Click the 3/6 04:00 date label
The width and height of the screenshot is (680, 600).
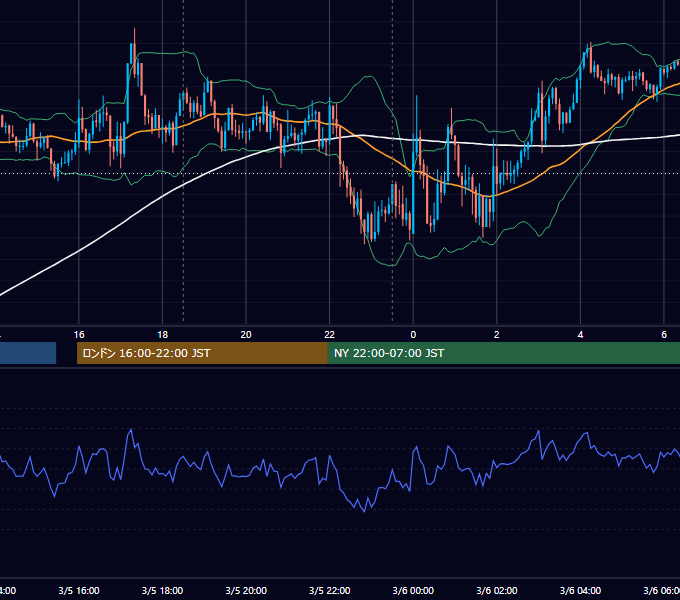point(580,590)
